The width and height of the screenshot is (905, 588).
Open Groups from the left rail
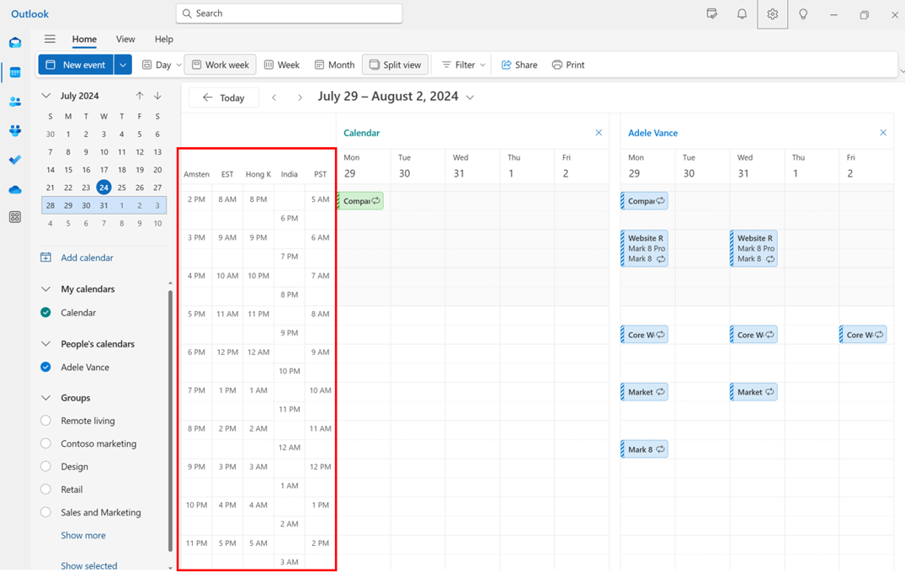15,130
